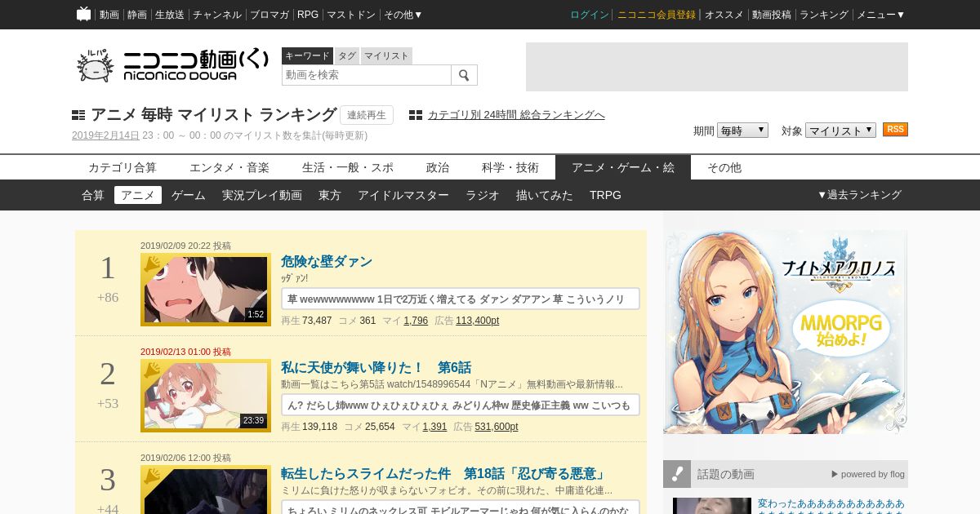
Task: Open 私に天使が舞い降りた！ 第6話 title
Action: pyautogui.click(x=376, y=368)
